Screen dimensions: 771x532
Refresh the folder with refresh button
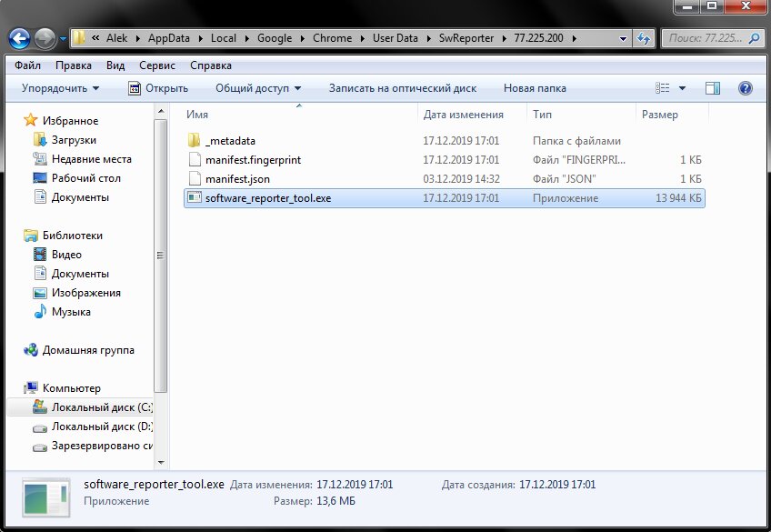[x=643, y=38]
